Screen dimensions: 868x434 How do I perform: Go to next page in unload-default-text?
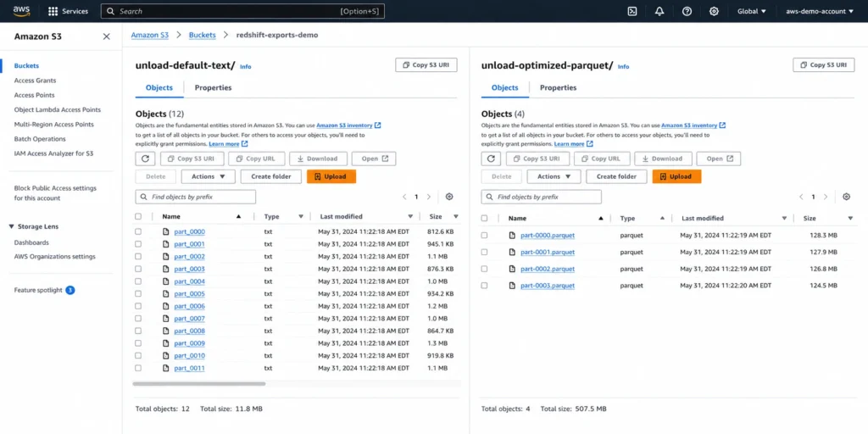click(x=428, y=197)
